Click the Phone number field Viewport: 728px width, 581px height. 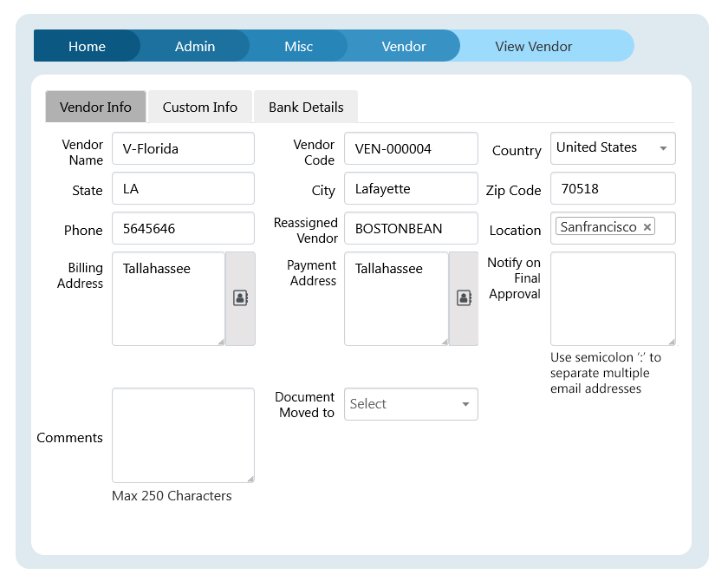(183, 228)
